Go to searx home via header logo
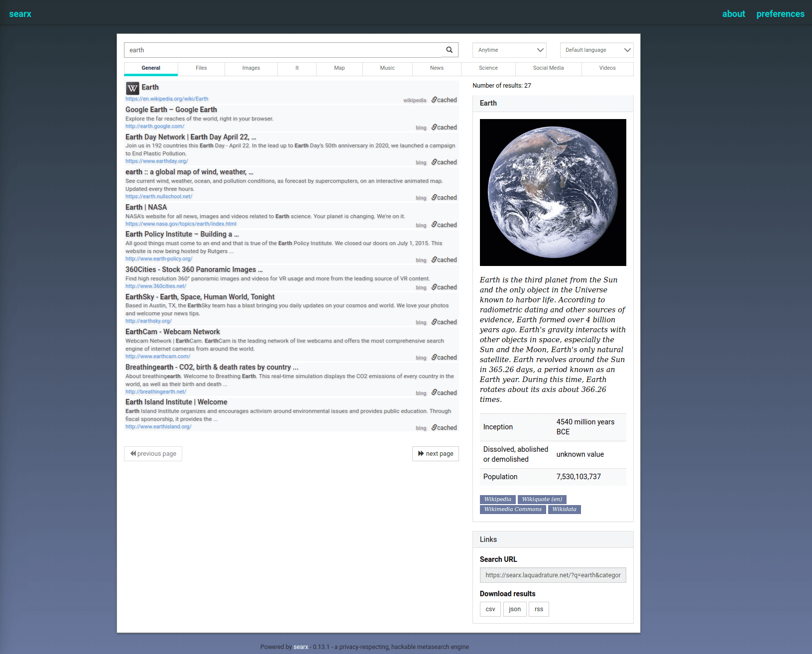 pos(20,14)
